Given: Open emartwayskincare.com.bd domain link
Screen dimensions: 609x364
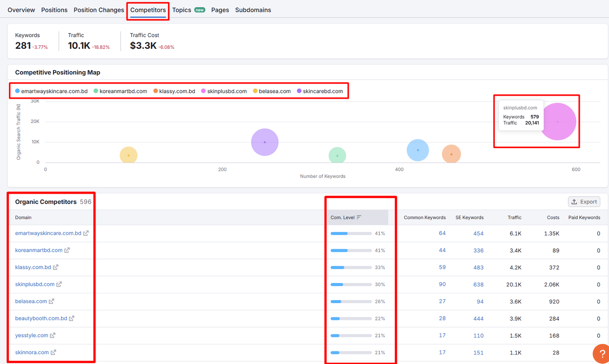Looking at the screenshot, I should coord(48,233).
